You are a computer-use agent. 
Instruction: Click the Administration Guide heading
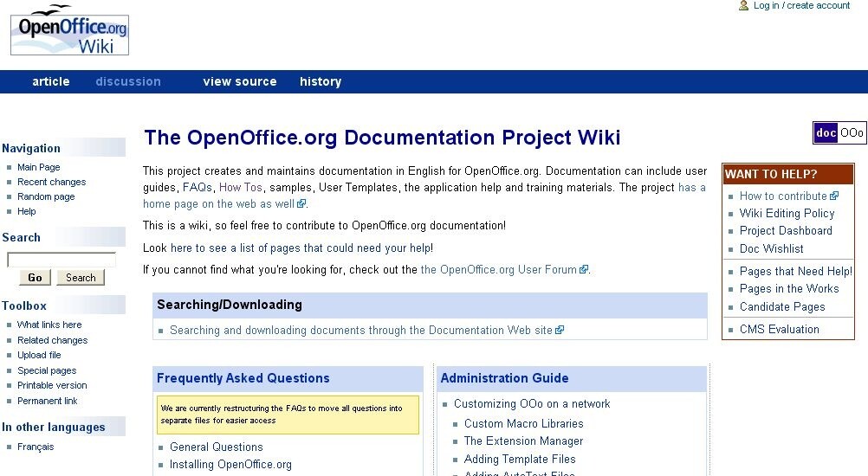504,378
